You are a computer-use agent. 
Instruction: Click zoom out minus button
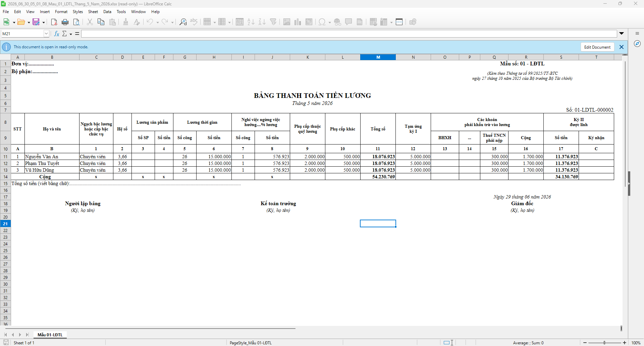[x=585, y=343]
